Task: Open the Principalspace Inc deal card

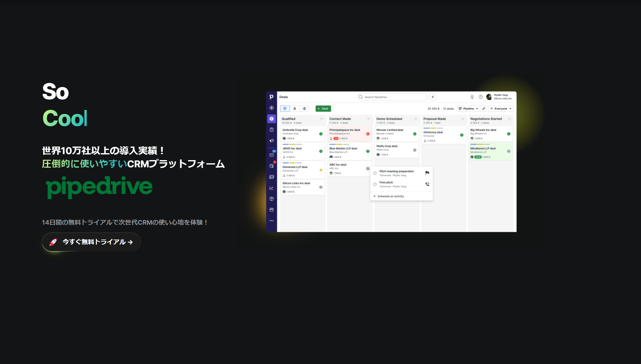Action: tap(350, 134)
